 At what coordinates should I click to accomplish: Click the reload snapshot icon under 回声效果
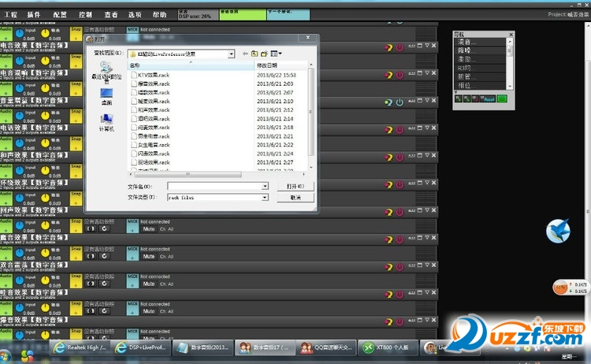click(104, 228)
